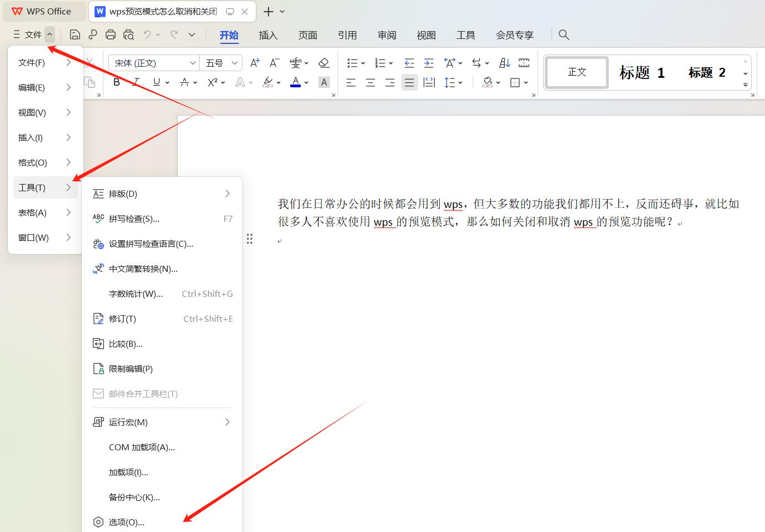
Task: Click the Undo arrow icon
Action: [x=147, y=34]
